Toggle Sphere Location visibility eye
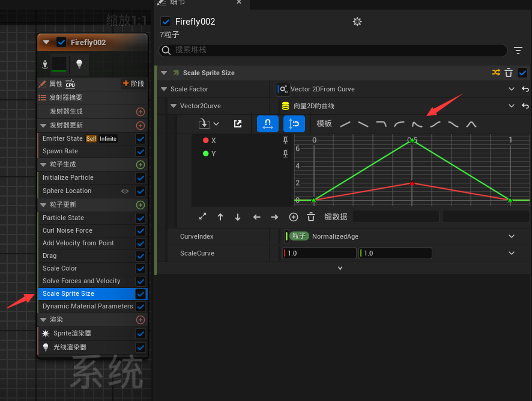Screen dimensions: 532x401 (125, 191)
